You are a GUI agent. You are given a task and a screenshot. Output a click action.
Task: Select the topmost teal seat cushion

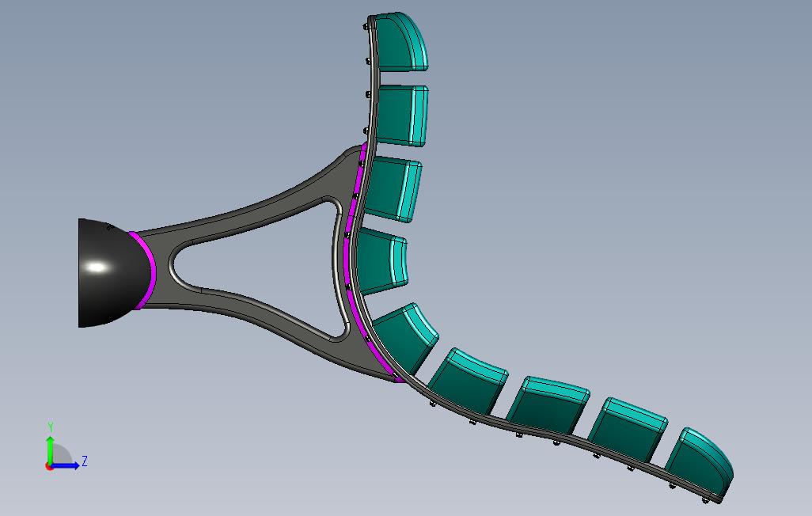click(401, 41)
